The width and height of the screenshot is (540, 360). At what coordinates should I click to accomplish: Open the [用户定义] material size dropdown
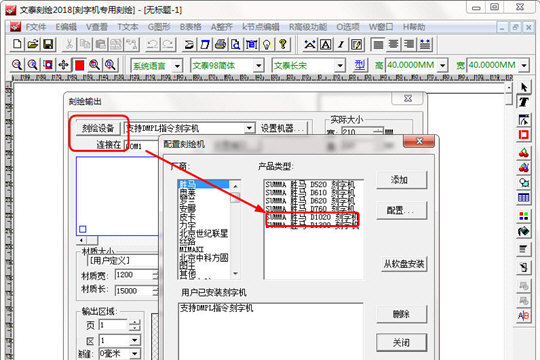pyautogui.click(x=123, y=260)
